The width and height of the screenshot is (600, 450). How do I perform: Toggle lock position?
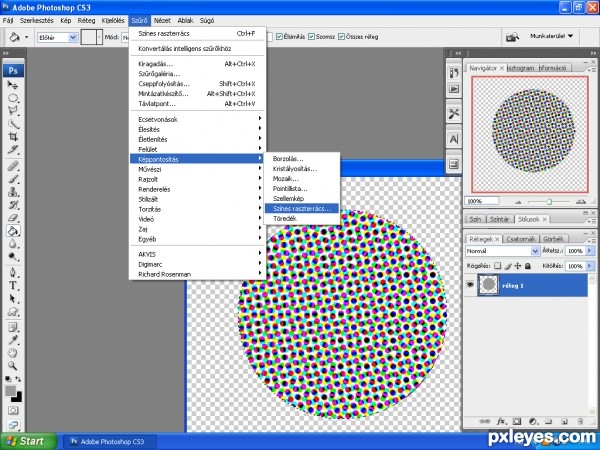pos(518,266)
